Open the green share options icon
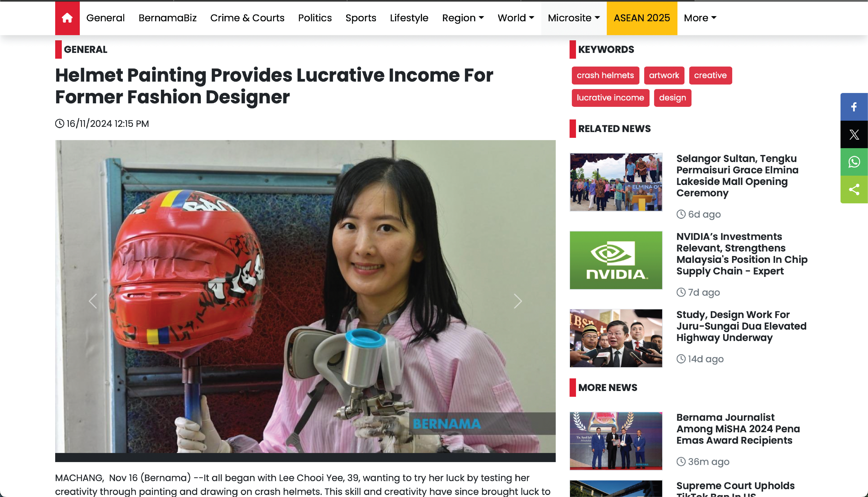Screen dimensions: 868x497 pyautogui.click(x=854, y=190)
